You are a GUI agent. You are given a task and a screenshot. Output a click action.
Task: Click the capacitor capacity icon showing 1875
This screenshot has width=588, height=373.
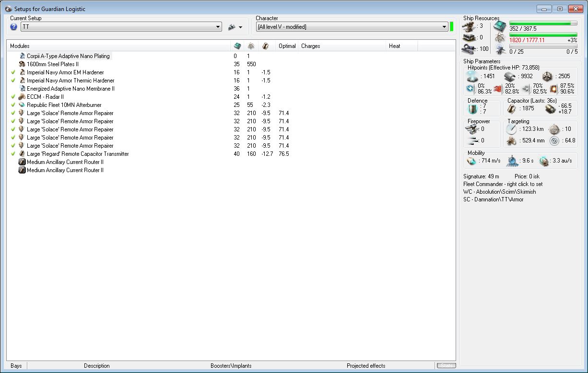coord(512,109)
